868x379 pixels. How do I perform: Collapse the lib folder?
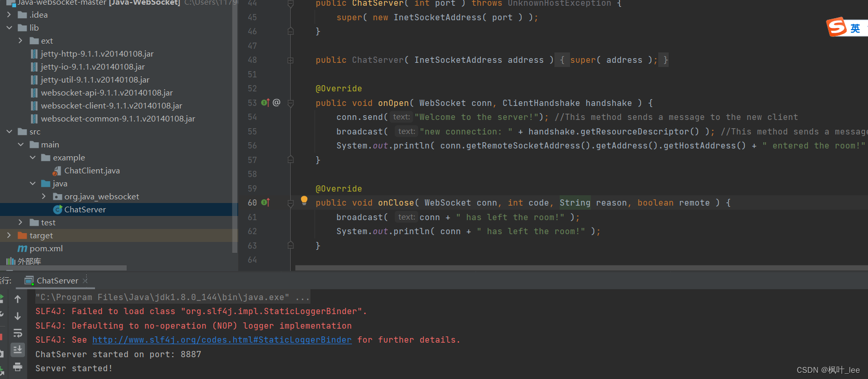9,28
